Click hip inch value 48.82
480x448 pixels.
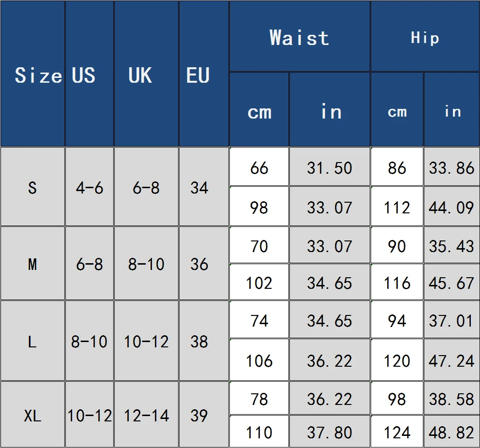[451, 432]
